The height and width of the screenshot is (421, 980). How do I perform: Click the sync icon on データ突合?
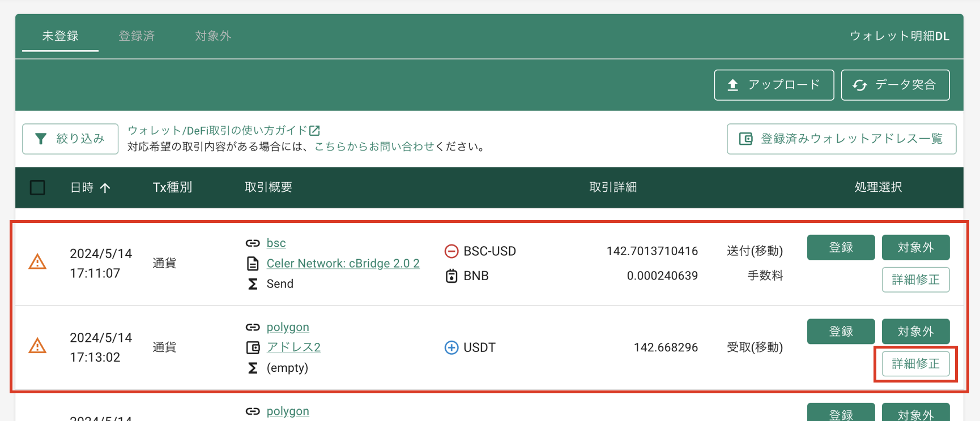(x=860, y=85)
